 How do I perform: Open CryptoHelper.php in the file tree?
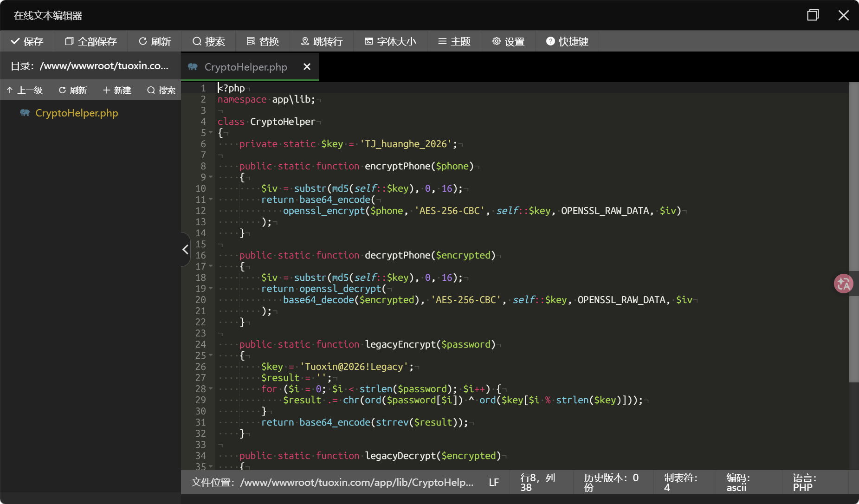click(x=77, y=113)
